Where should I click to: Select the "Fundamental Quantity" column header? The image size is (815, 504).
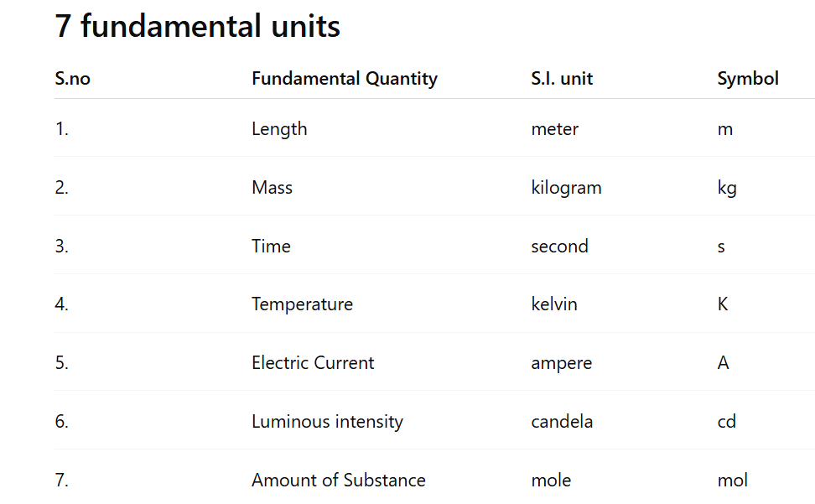click(x=345, y=79)
